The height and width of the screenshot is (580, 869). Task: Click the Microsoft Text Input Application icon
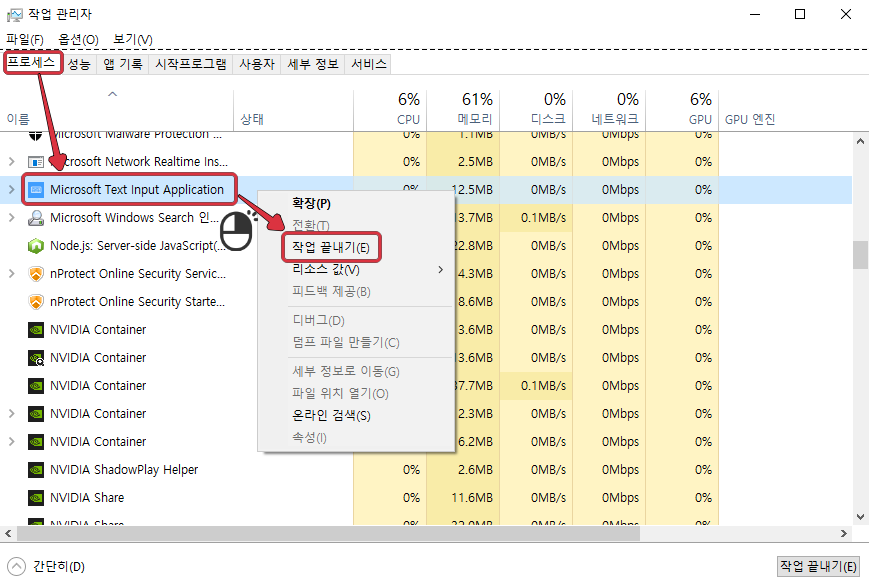(x=34, y=189)
